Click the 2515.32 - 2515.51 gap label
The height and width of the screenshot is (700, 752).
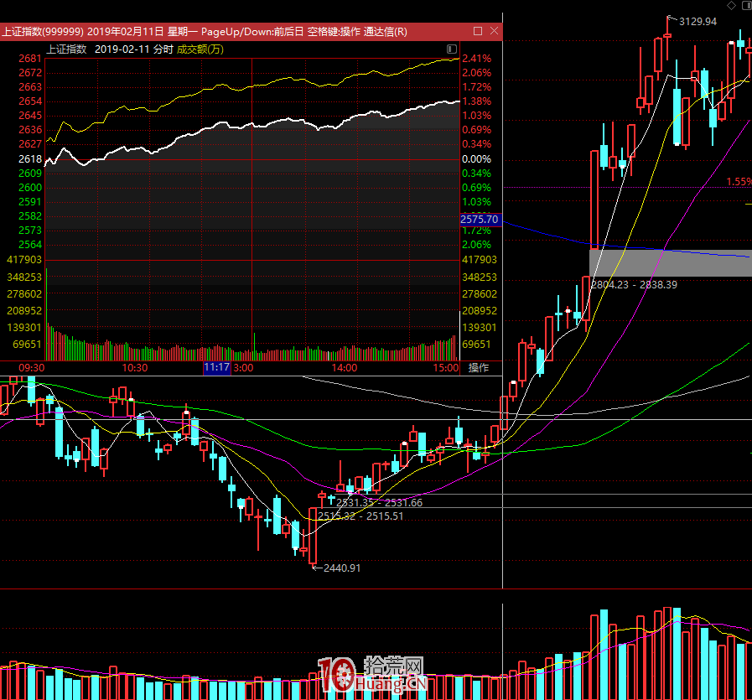click(x=360, y=516)
